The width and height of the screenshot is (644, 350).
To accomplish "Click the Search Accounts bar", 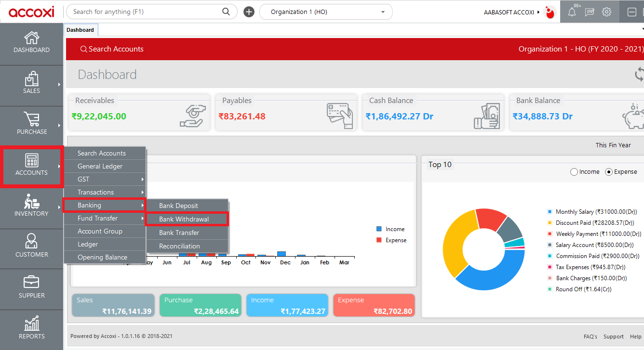I will pyautogui.click(x=112, y=49).
